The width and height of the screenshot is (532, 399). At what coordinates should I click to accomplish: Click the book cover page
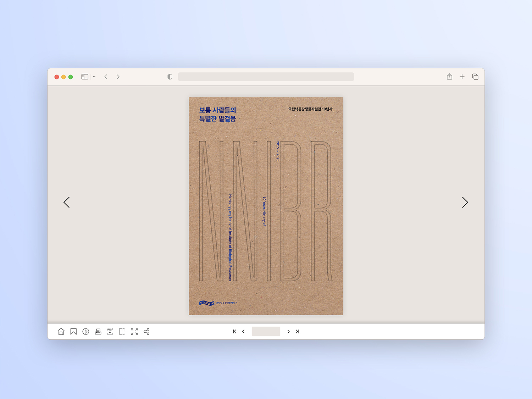point(266,206)
